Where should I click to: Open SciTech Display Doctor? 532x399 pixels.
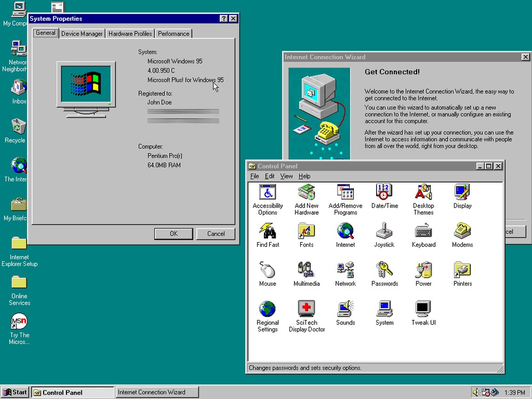point(306,312)
